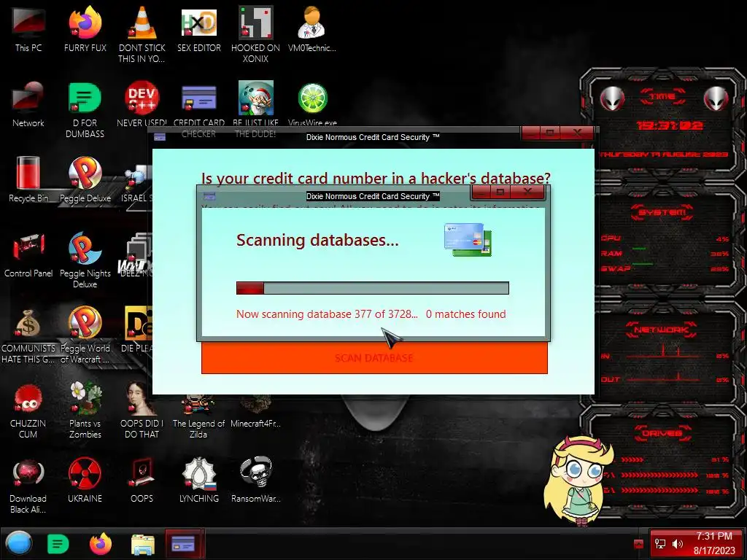Viewport: 747px width, 560px height.
Task: Open the Network desktop icon
Action: [x=28, y=104]
